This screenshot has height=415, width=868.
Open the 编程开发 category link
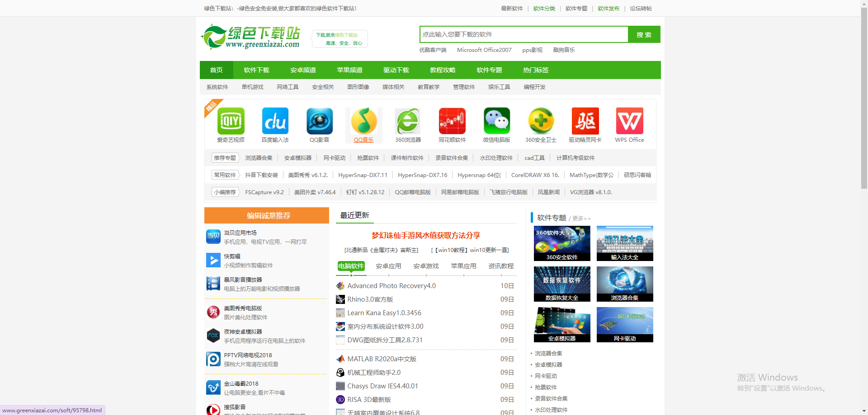tap(534, 87)
